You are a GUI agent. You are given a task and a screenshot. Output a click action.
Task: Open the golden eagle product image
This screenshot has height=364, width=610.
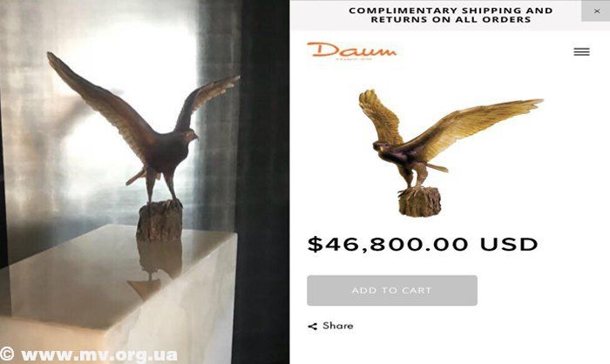point(451,153)
